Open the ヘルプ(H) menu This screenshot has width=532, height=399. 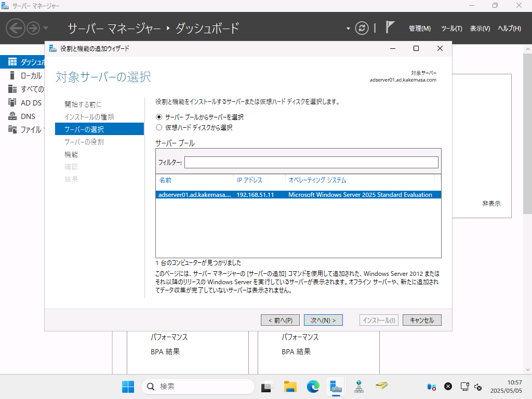pyautogui.click(x=509, y=29)
